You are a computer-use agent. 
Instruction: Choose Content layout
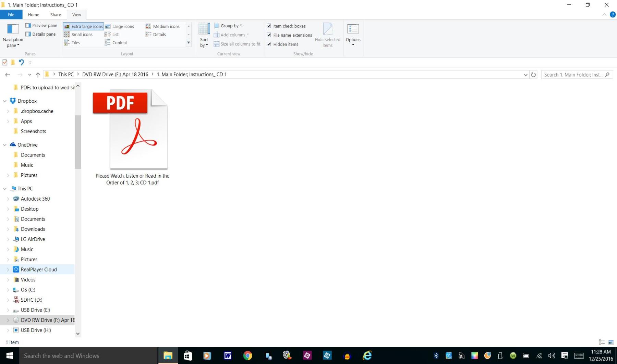pos(116,43)
